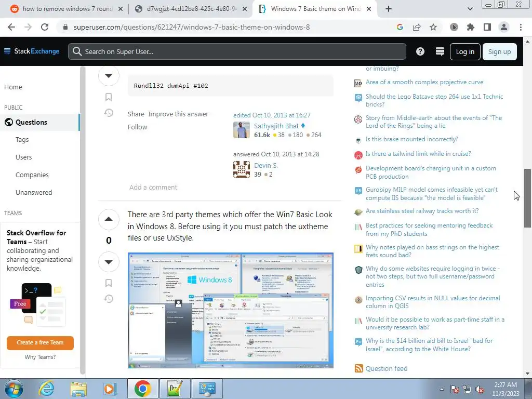Show activity history of Rundll32 answer
The image size is (532, 399).
pyautogui.click(x=109, y=113)
